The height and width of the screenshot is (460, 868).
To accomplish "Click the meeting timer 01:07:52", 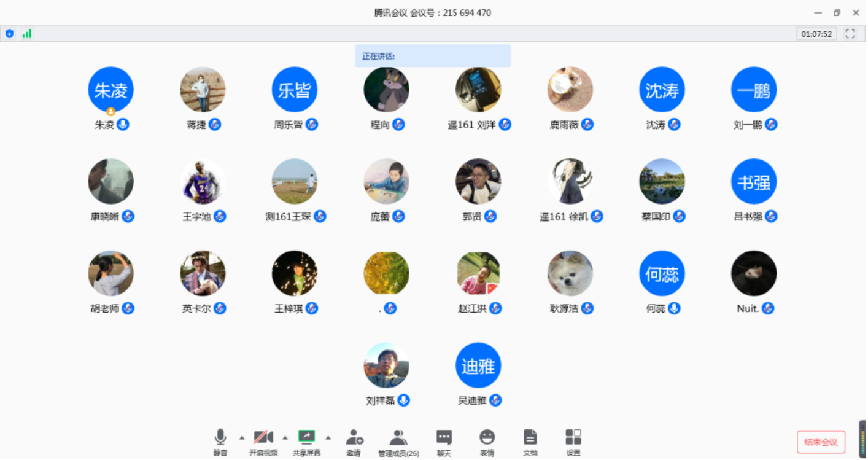I will (x=816, y=34).
